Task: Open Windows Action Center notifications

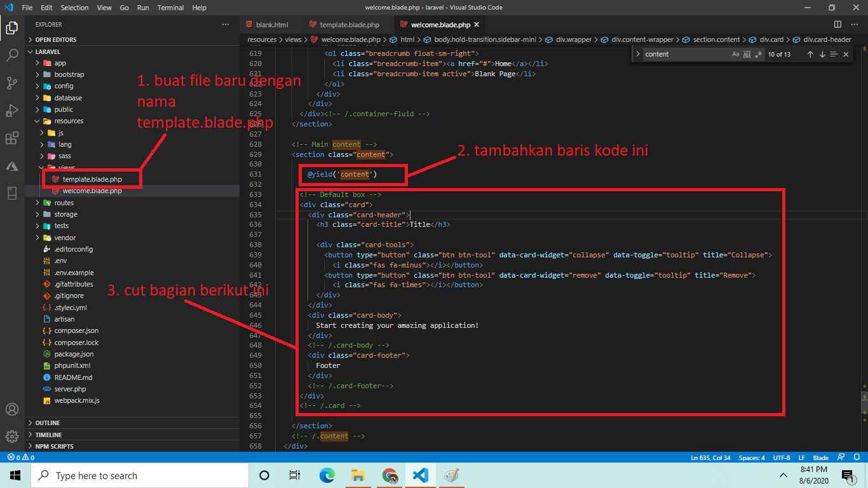Action: coord(848,475)
